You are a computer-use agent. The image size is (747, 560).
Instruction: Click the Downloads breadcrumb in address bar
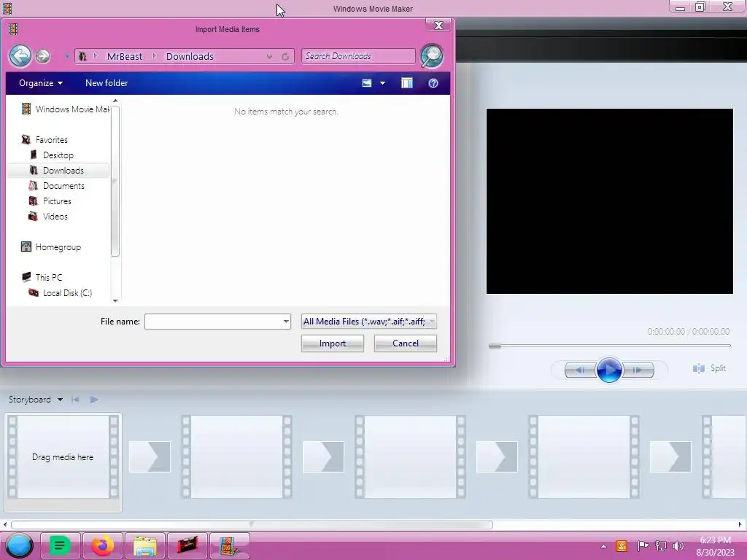[x=190, y=56]
